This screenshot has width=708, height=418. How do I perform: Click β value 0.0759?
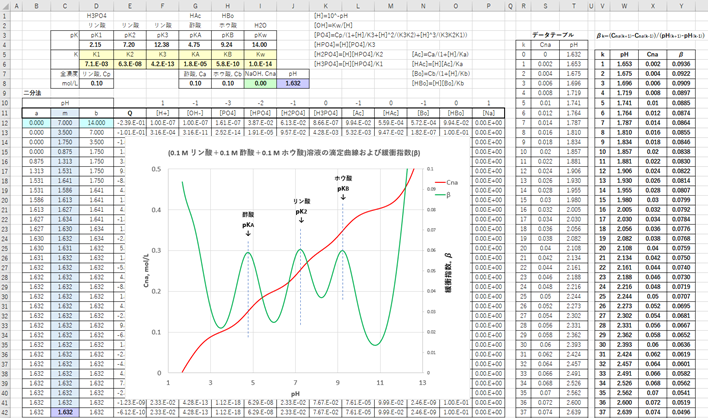(x=680, y=248)
